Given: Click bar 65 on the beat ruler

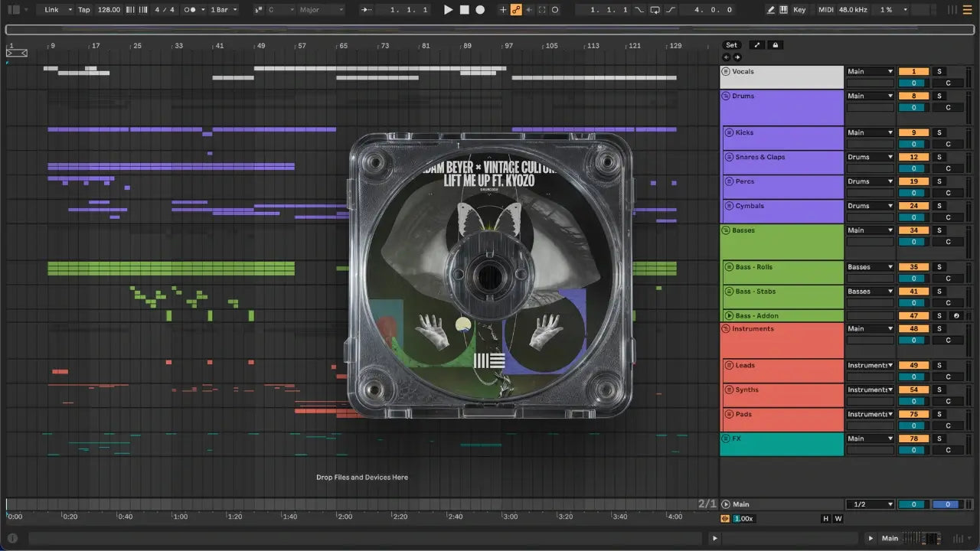Looking at the screenshot, I should tap(343, 46).
